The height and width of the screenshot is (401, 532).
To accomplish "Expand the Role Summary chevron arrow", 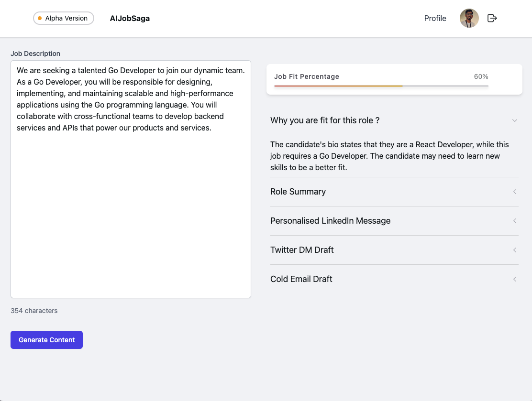I will click(x=514, y=192).
